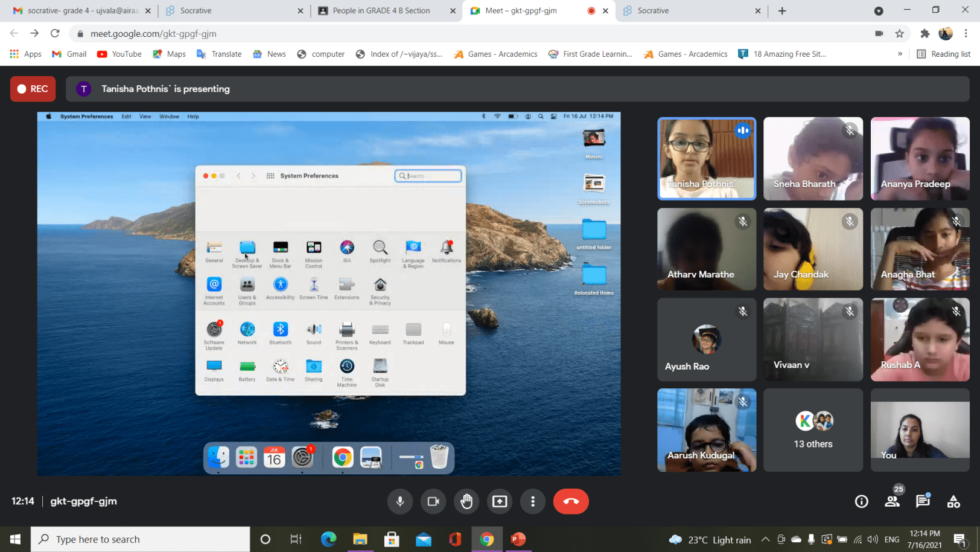Viewport: 980px width, 552px height.
Task: Expand the hidden bookmarks chevron
Action: (900, 54)
